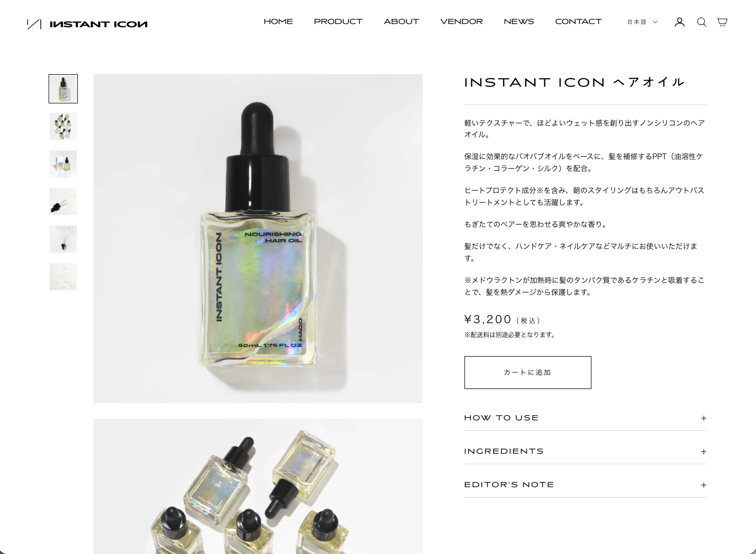Go to the PRODUCT menu item
Viewport: 756px width, 554px height.
pyautogui.click(x=338, y=21)
